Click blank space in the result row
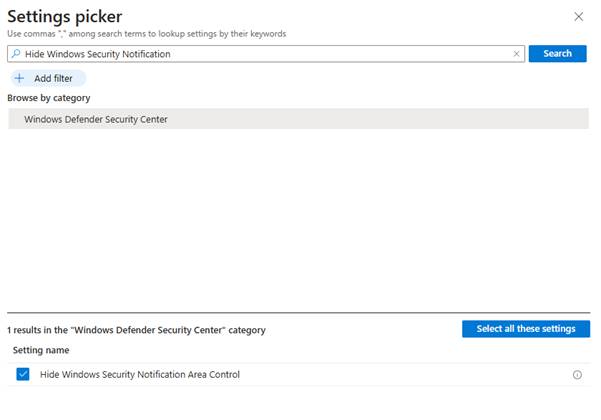Screen dimensions: 601x420 click(x=400, y=375)
